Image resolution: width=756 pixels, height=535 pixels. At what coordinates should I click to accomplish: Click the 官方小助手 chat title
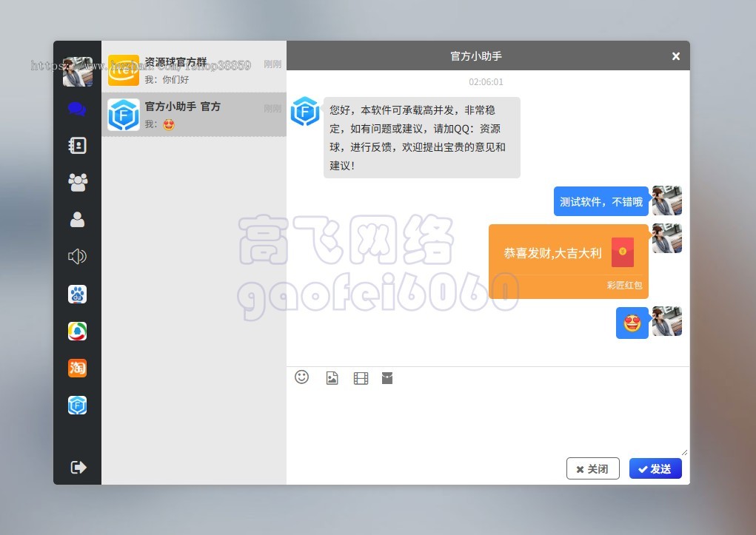tap(476, 56)
